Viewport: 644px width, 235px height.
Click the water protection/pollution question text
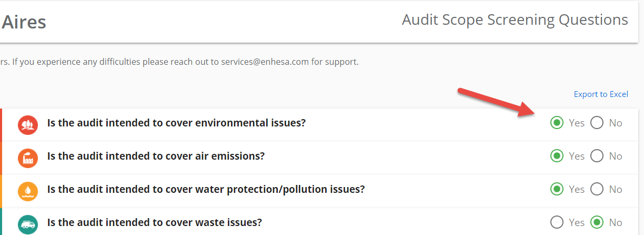tap(206, 189)
